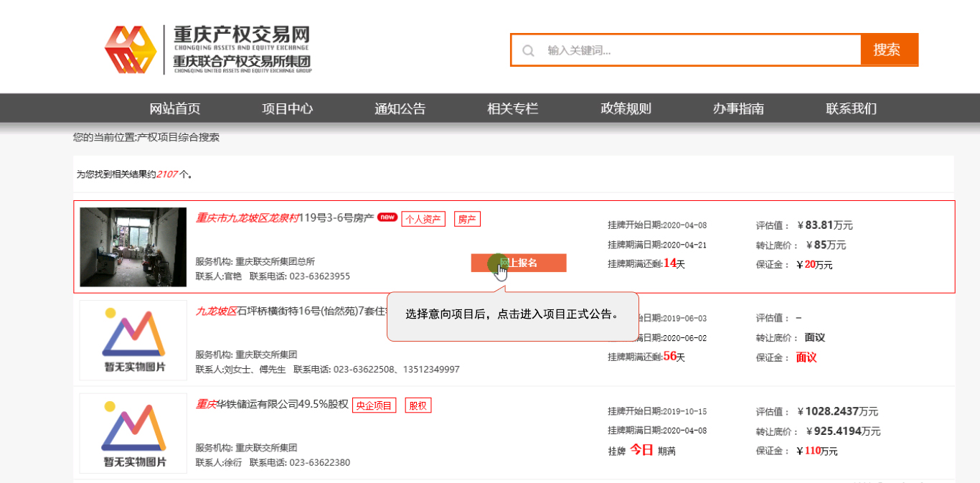The width and height of the screenshot is (980, 483).
Task: Click 挂牌期满还剩 14天 text
Action: click(x=646, y=263)
